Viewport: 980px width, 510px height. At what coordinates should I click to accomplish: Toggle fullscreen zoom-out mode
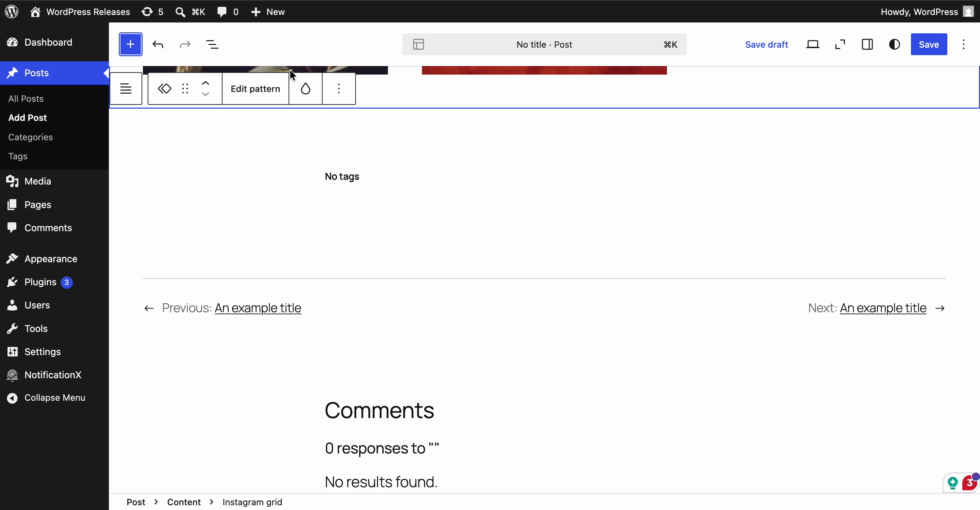click(840, 45)
